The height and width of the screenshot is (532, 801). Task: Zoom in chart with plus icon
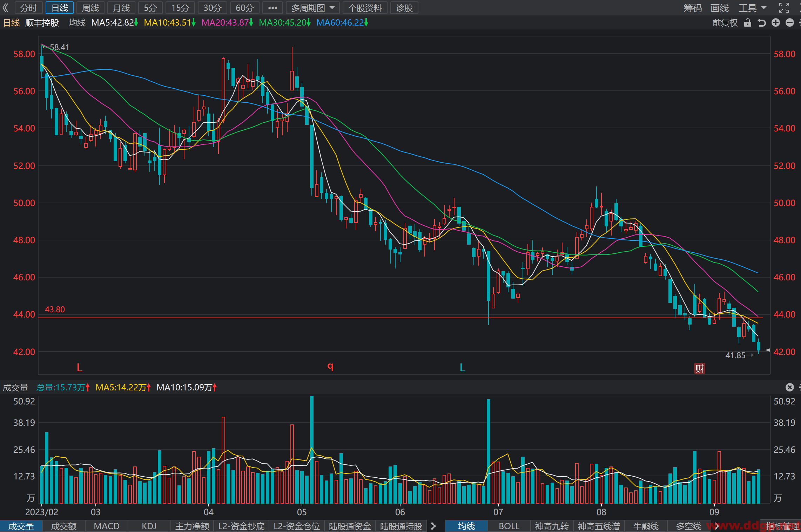(x=776, y=23)
